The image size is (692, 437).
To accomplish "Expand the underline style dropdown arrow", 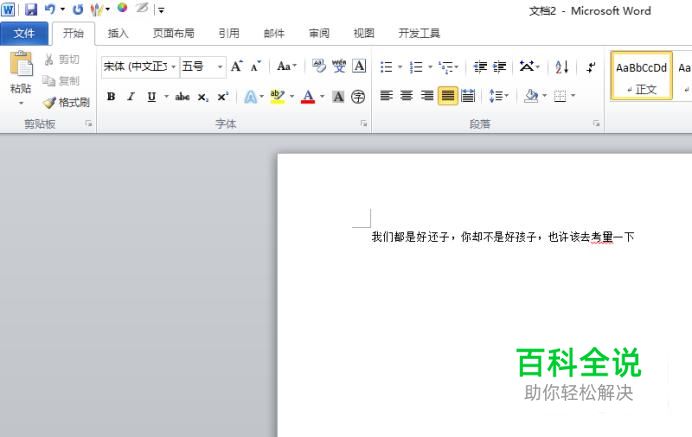I will [166, 96].
